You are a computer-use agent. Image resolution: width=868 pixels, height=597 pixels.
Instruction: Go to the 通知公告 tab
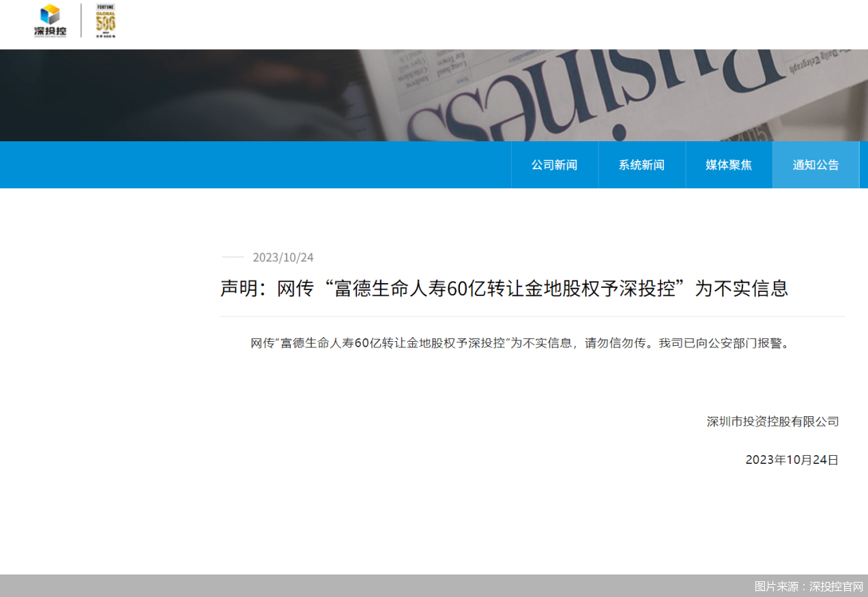click(815, 165)
